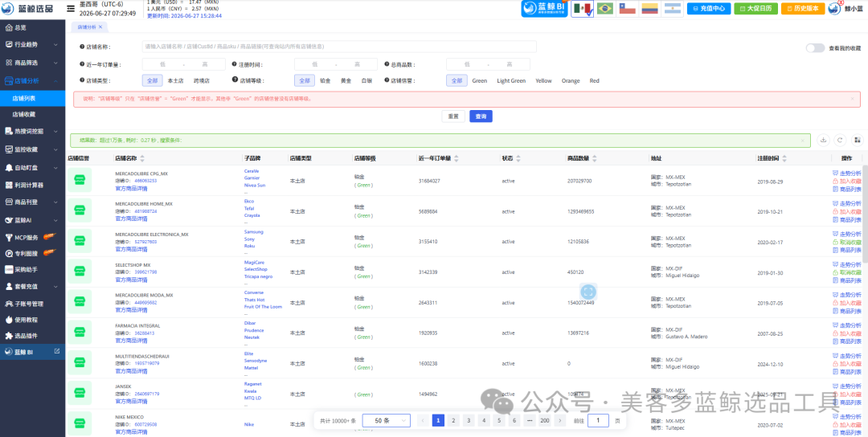Open the 50 条 page-size dropdown
The height and width of the screenshot is (437, 868).
(x=387, y=420)
